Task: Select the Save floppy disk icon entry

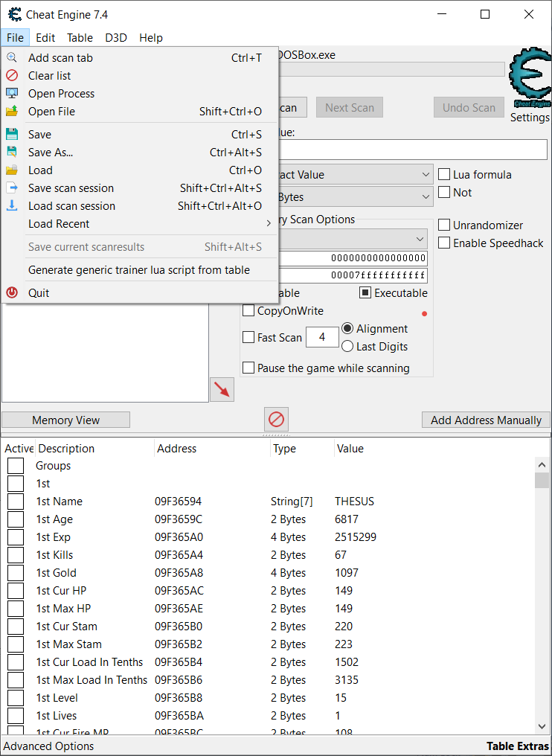Action: coord(12,135)
